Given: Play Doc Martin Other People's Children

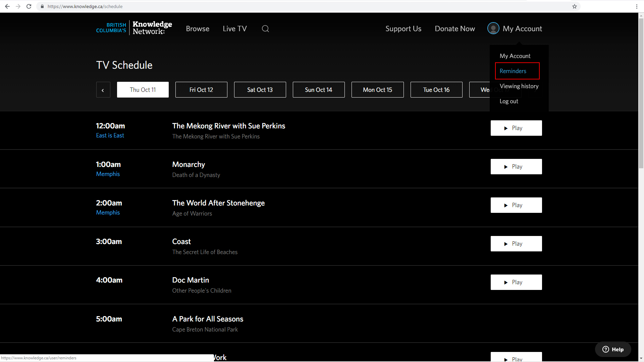Looking at the screenshot, I should click(516, 282).
